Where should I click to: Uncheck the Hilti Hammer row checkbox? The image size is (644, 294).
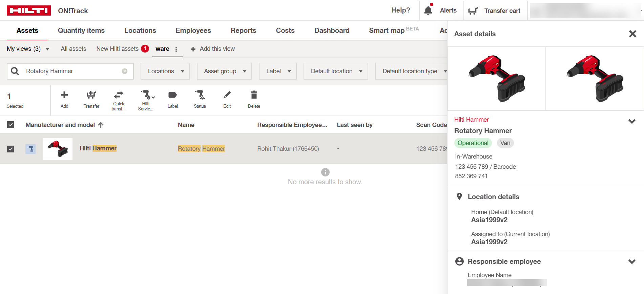[11, 149]
